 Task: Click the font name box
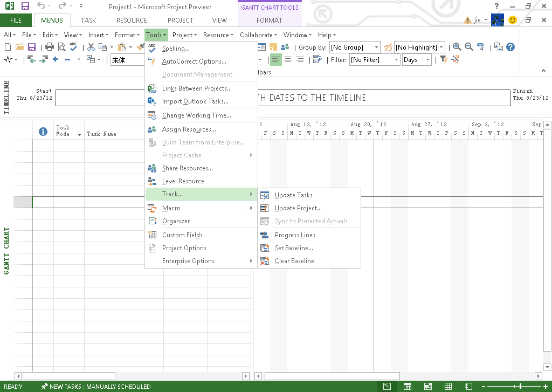coord(128,60)
